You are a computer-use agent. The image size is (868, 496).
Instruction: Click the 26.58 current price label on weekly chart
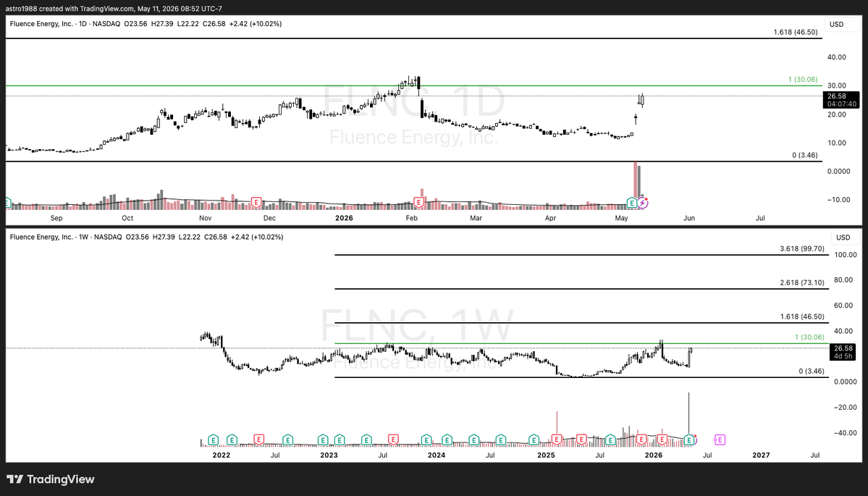point(843,348)
